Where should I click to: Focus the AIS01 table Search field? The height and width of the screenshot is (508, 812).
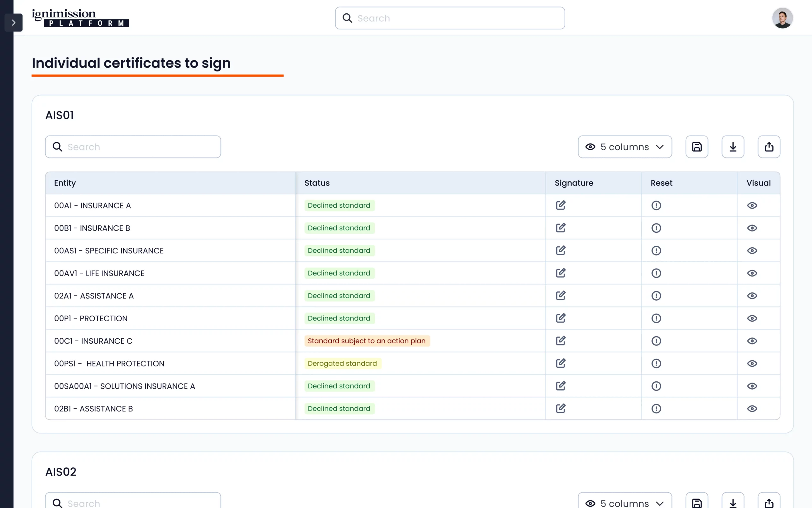pyautogui.click(x=133, y=147)
